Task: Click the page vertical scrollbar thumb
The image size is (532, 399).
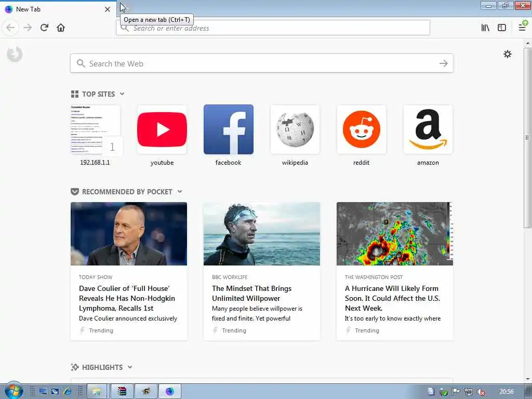Action: tap(527, 138)
